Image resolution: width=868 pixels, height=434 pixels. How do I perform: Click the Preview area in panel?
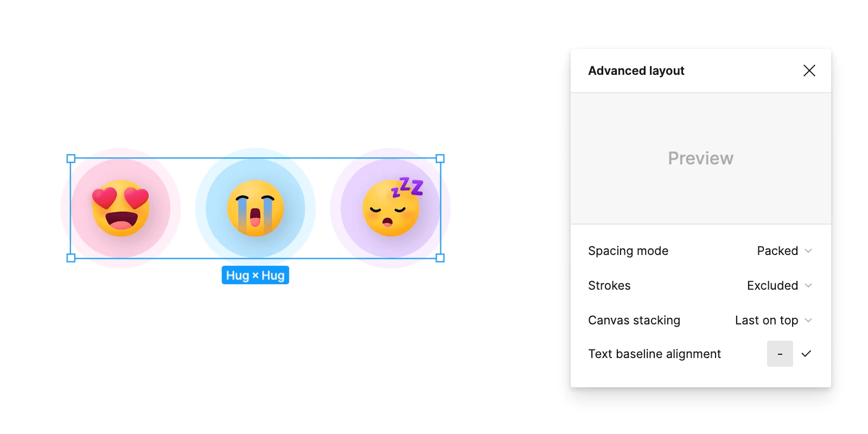[x=701, y=158]
